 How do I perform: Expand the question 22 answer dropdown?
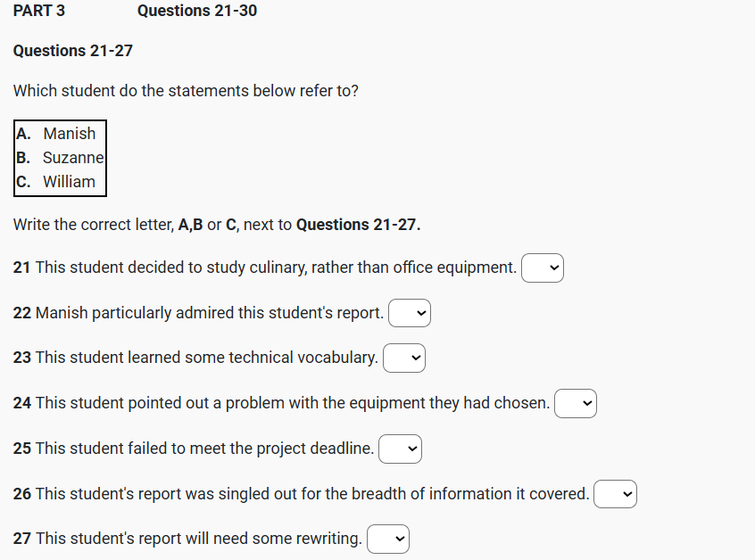[410, 313]
